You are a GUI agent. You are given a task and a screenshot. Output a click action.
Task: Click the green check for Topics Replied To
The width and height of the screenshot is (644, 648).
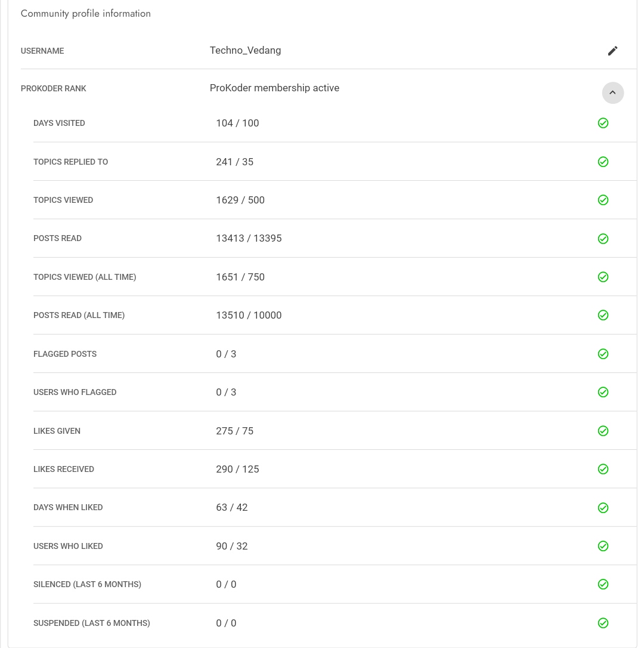(603, 162)
